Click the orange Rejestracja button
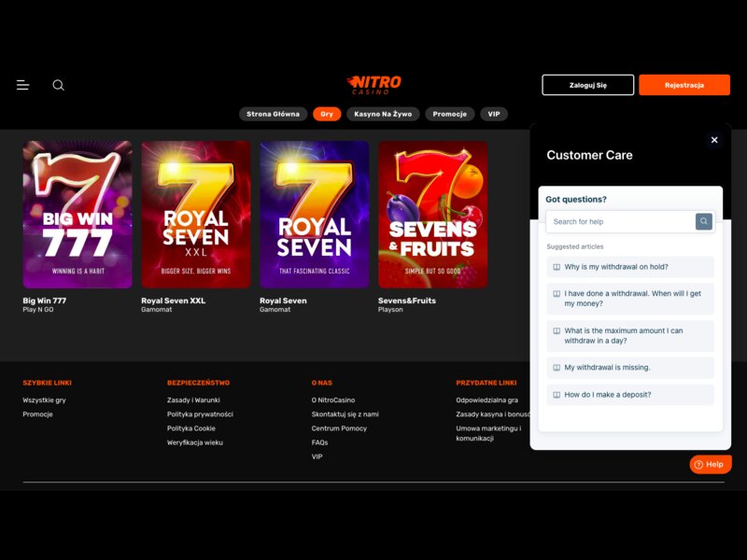Screen dimensions: 747x560 pos(683,84)
